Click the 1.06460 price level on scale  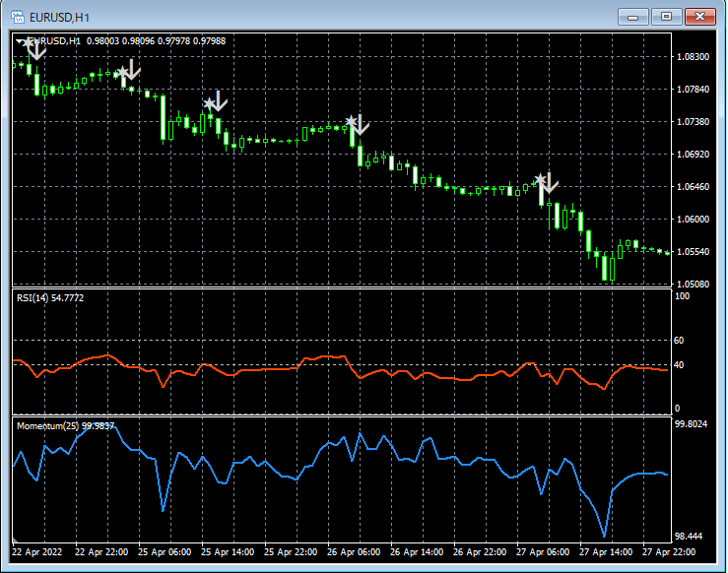click(x=694, y=186)
